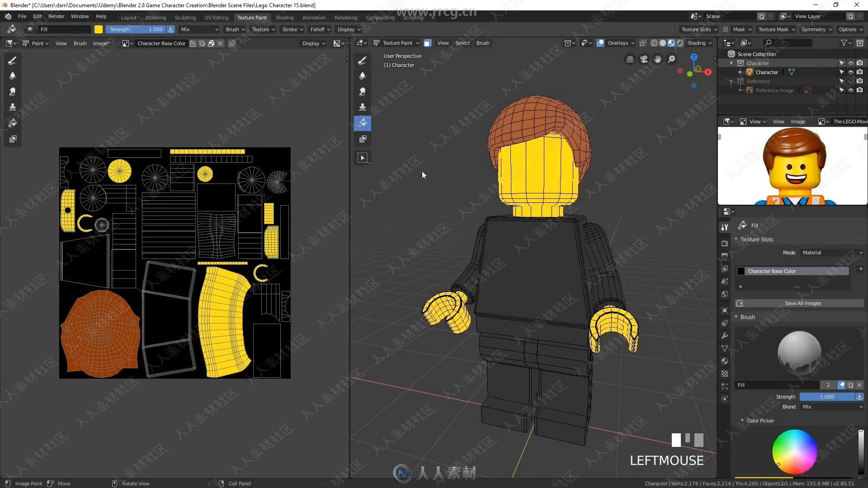Screen dimensions: 868x488
Task: Switch to the Shading workspace tab
Action: tap(284, 18)
